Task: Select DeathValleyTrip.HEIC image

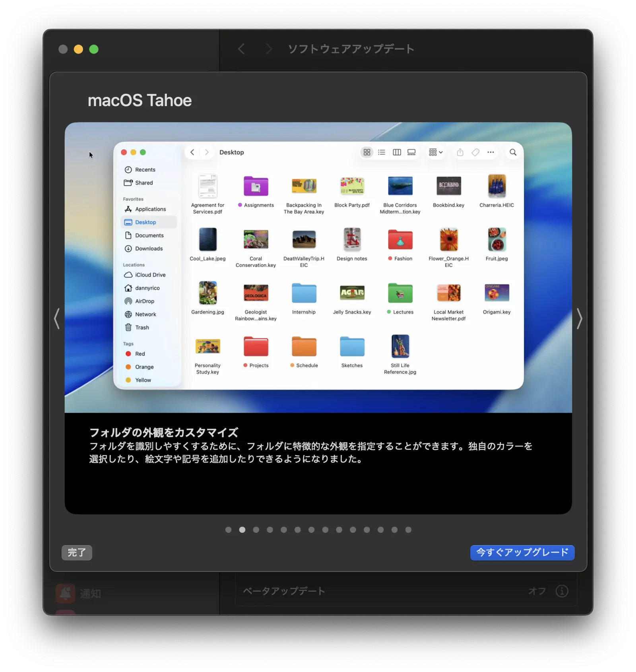Action: (x=304, y=239)
